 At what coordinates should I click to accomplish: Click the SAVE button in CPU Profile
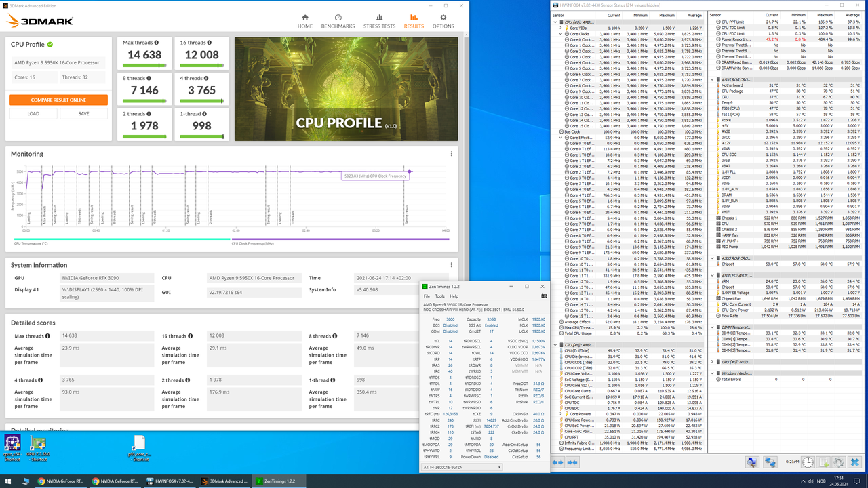(83, 113)
